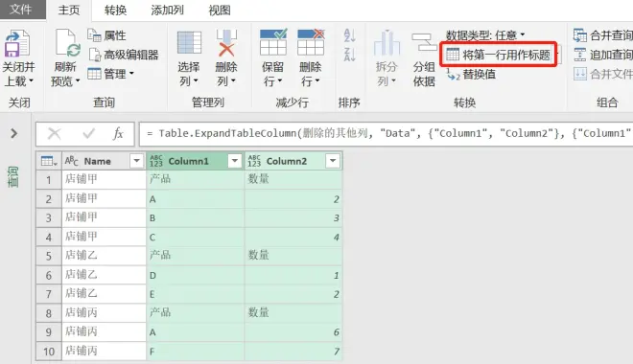Click Column1 cell 'D' in row 6
The height and width of the screenshot is (364, 633).
(195, 275)
